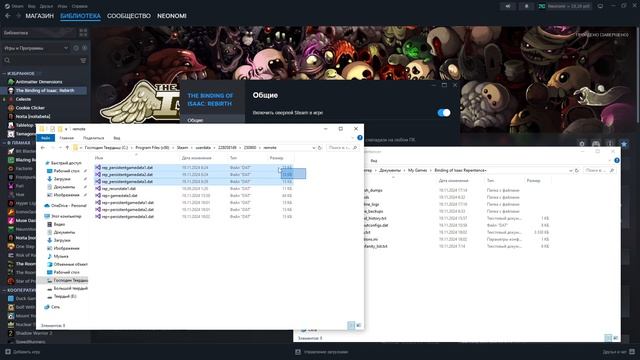Open NEONOMI profile tab in Steam
This screenshot has height=360, width=640.
(172, 16)
